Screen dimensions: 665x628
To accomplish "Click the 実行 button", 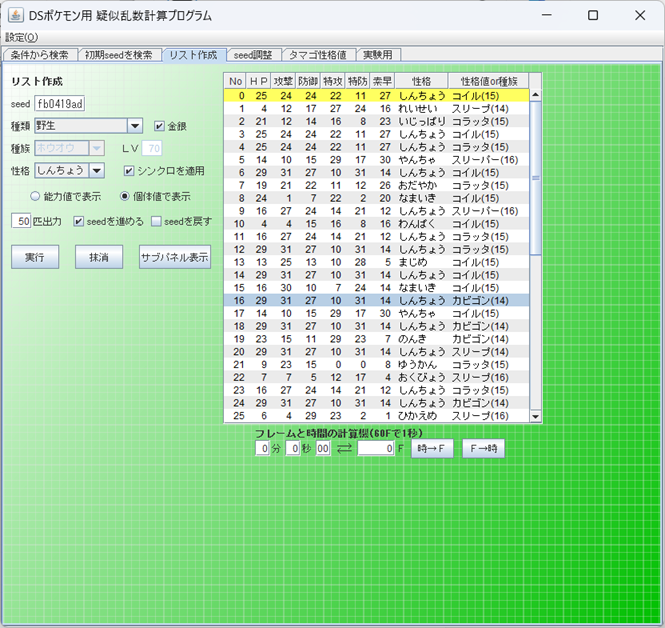I will pos(35,257).
